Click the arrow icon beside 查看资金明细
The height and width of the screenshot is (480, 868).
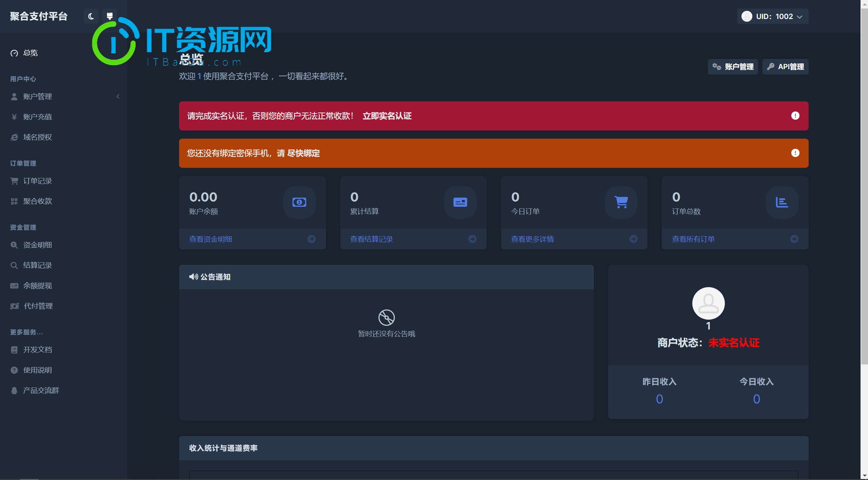[311, 239]
